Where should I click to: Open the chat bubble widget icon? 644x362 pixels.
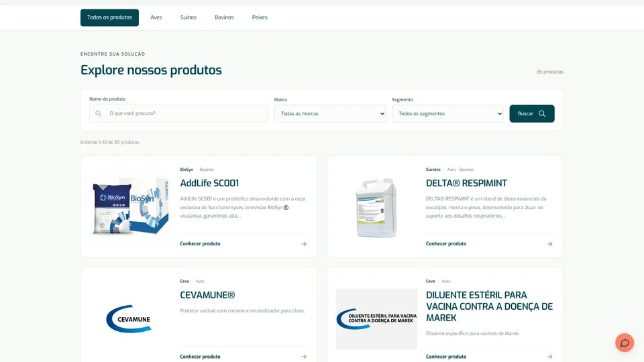(625, 343)
